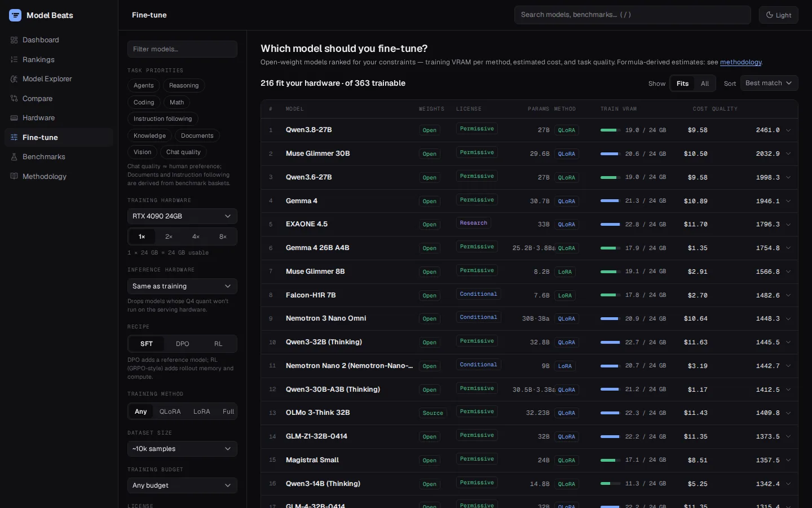
Task: Toggle the Documents task priority chip
Action: click(197, 135)
